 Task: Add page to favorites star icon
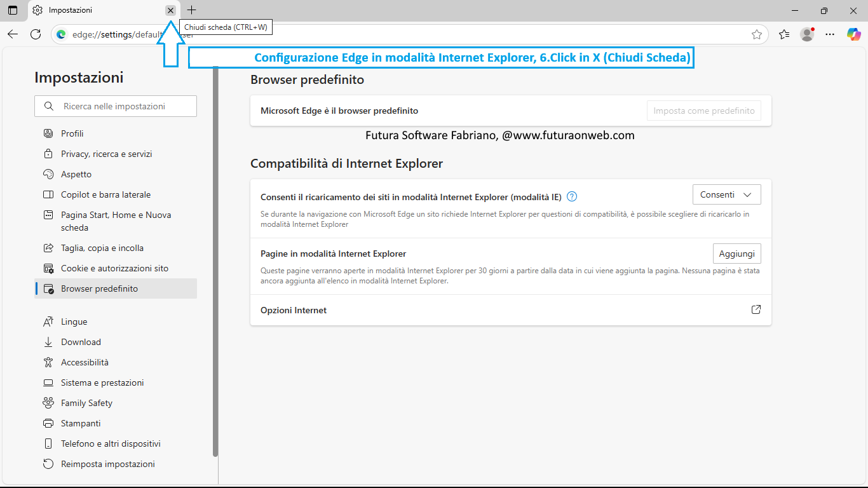click(x=756, y=34)
